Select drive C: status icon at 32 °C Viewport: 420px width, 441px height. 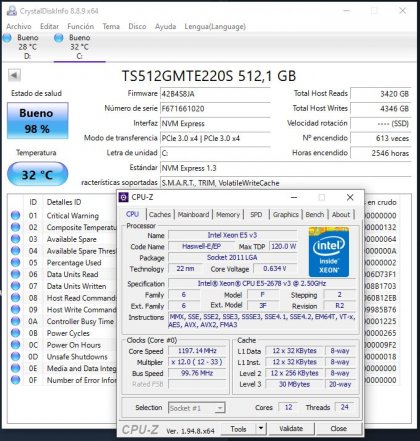pos(59,38)
